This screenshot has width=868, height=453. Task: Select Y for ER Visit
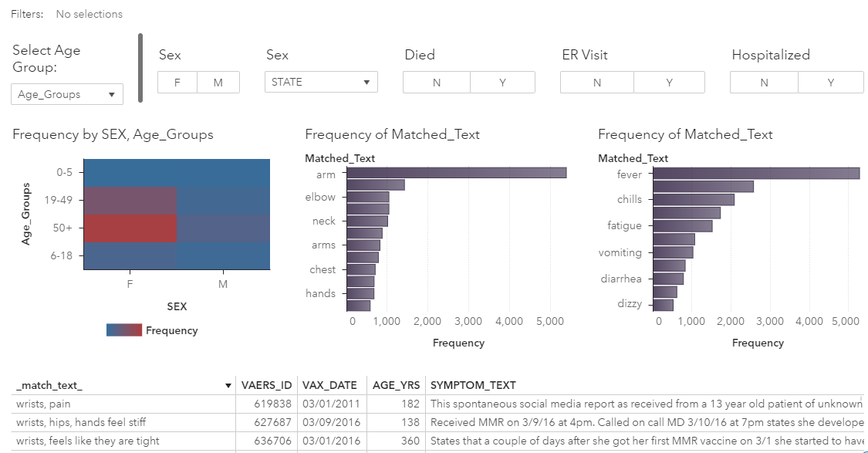pos(669,83)
